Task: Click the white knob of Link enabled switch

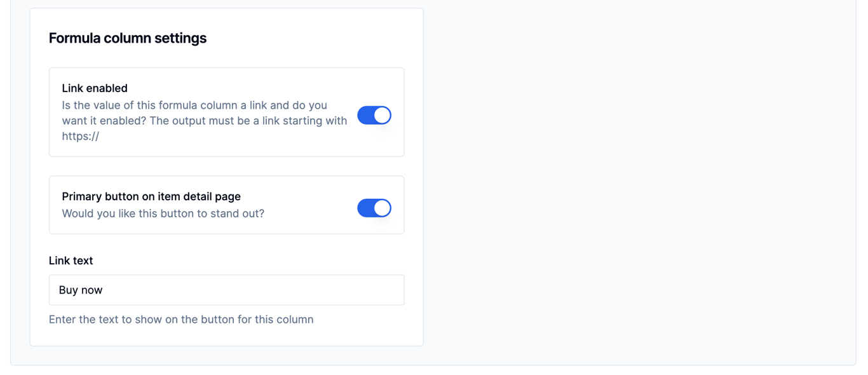Action: [x=382, y=115]
